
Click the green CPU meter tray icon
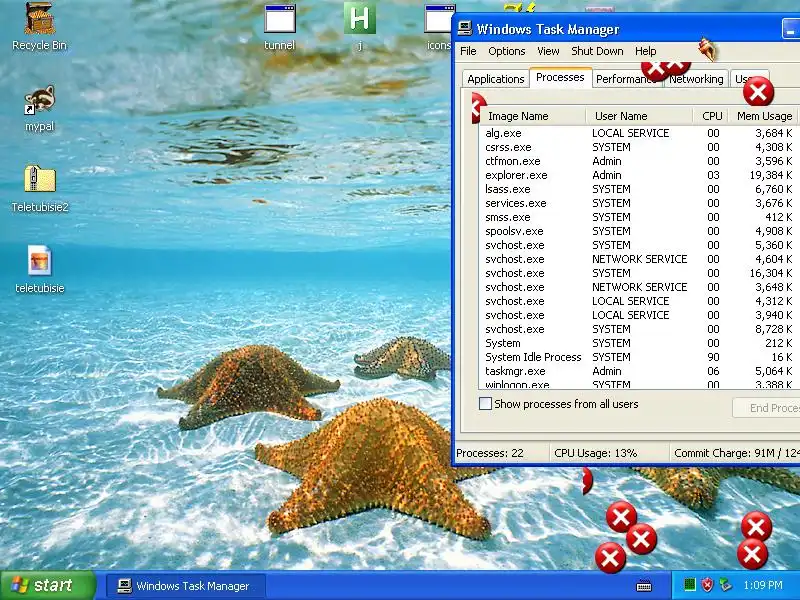(690, 585)
